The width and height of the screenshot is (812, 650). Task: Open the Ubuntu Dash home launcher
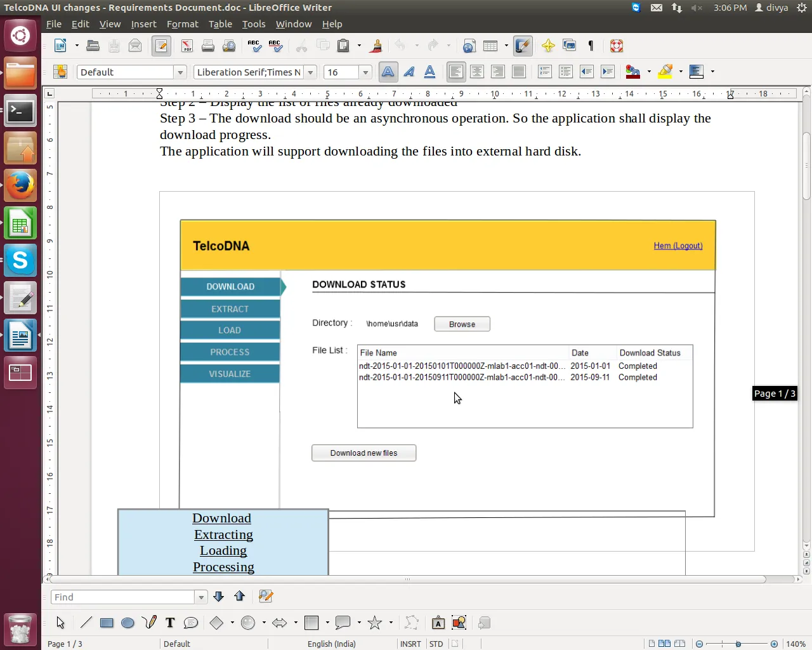point(20,36)
